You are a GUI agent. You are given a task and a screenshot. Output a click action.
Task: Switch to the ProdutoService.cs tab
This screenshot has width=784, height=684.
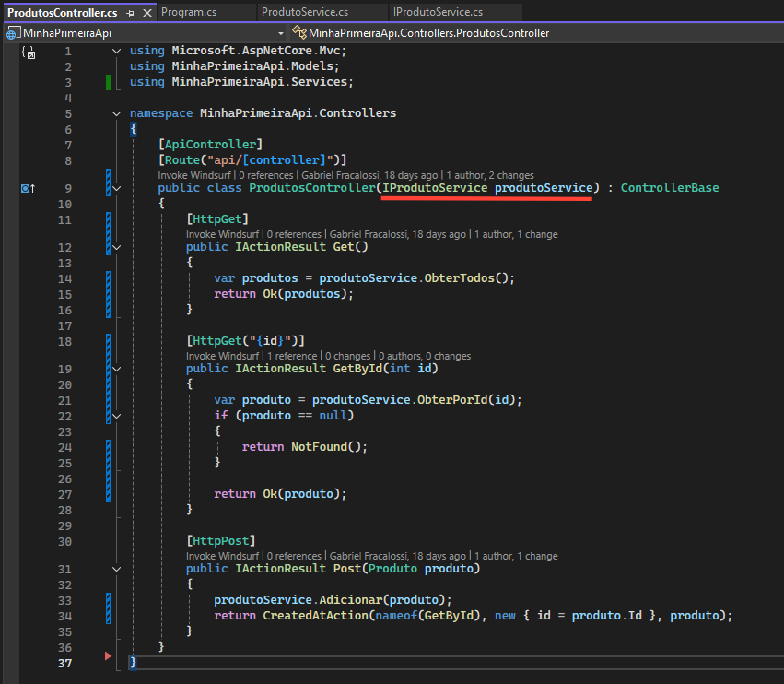[304, 13]
